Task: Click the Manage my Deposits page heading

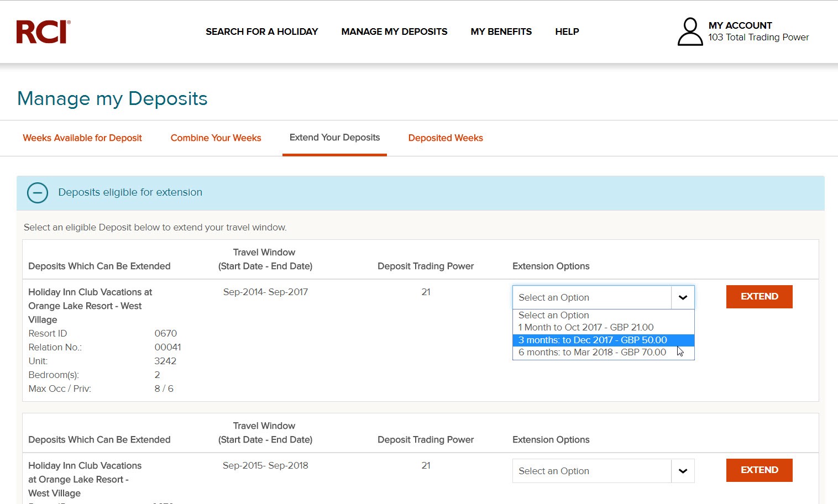Action: tap(112, 98)
